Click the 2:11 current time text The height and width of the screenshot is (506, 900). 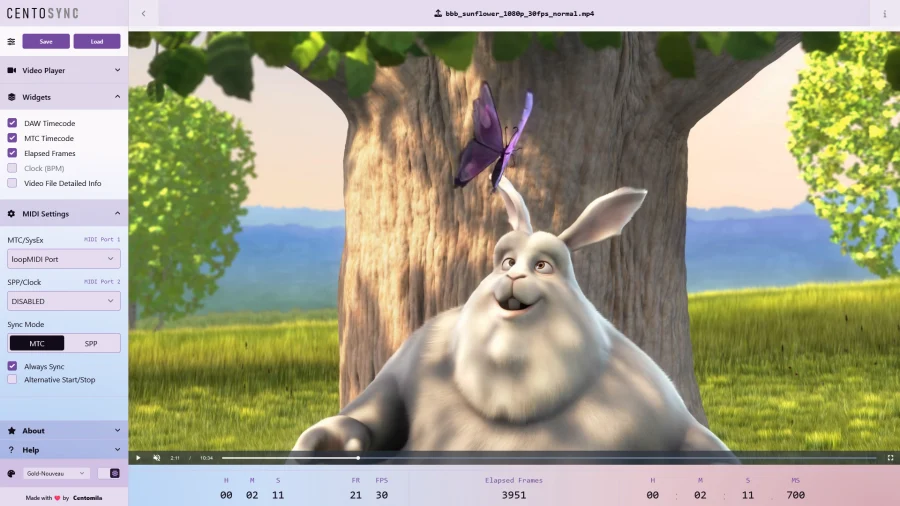tap(175, 458)
